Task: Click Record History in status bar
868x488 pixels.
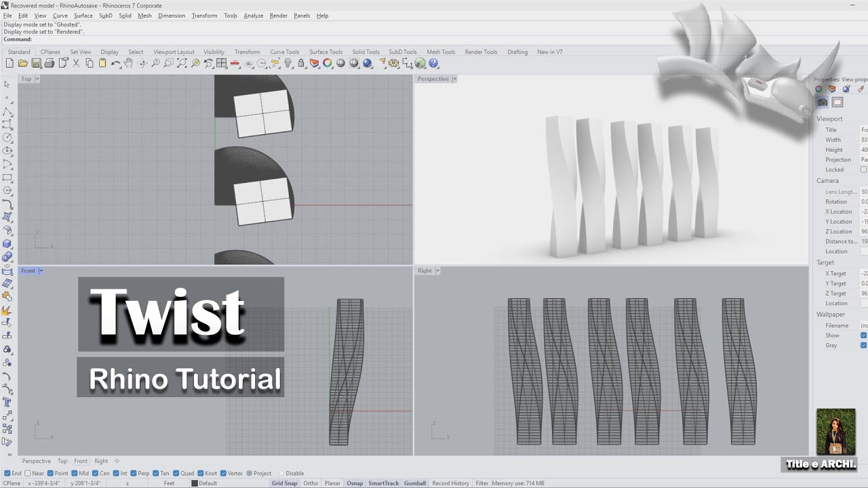Action: [450, 483]
